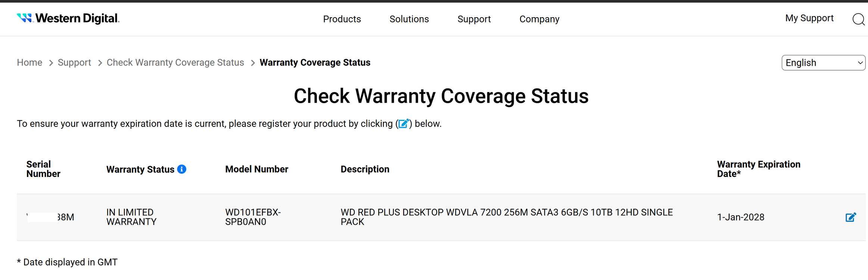Click the Warranty Expiration Date column header
Viewport: 868px width, 280px height.
pos(758,169)
